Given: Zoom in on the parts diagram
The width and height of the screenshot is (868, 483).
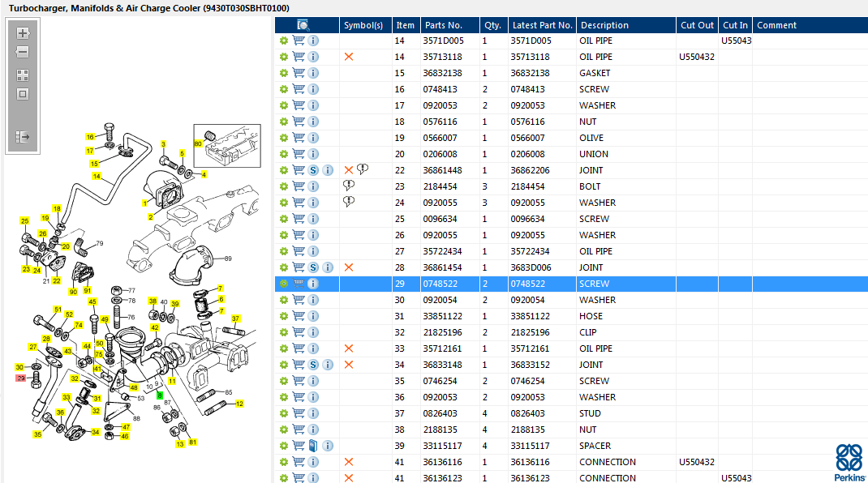Looking at the screenshot, I should [x=23, y=34].
